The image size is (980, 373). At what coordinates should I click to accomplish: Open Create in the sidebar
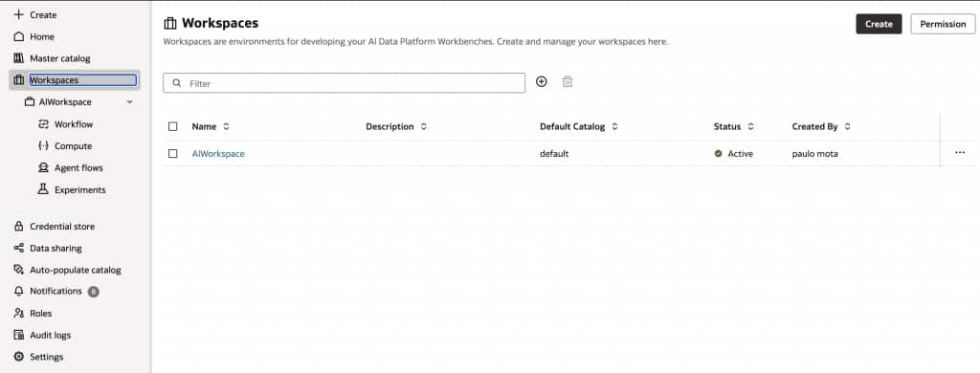(x=43, y=14)
